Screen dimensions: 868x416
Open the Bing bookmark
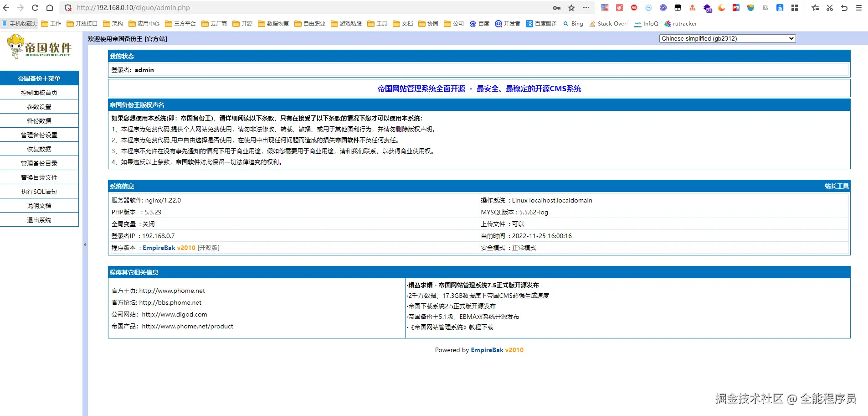(573, 24)
